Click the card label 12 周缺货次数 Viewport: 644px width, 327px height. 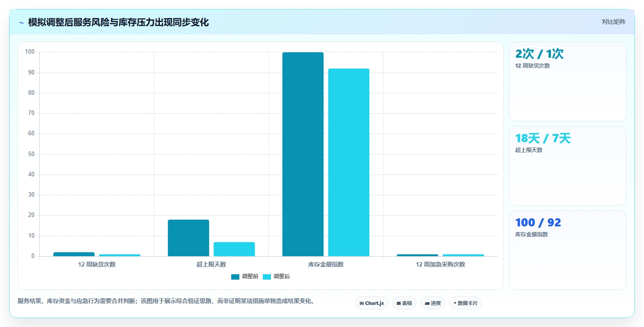click(532, 66)
